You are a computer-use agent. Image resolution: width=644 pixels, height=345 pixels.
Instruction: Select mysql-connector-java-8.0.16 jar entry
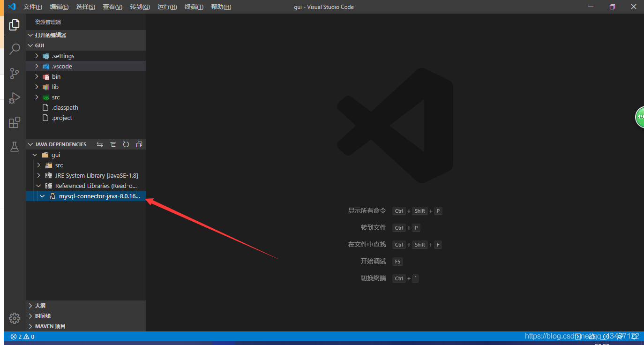(86, 196)
